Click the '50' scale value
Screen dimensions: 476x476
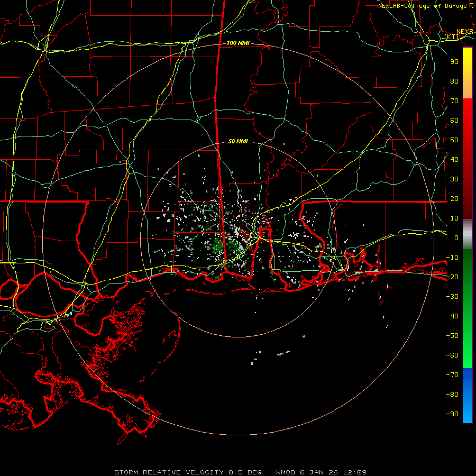454,140
